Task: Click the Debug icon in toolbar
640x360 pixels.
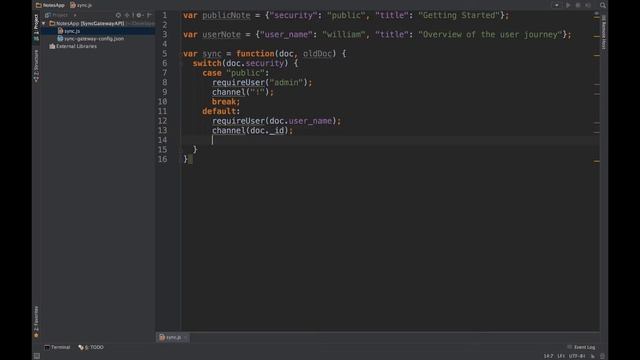Action: coord(578,5)
